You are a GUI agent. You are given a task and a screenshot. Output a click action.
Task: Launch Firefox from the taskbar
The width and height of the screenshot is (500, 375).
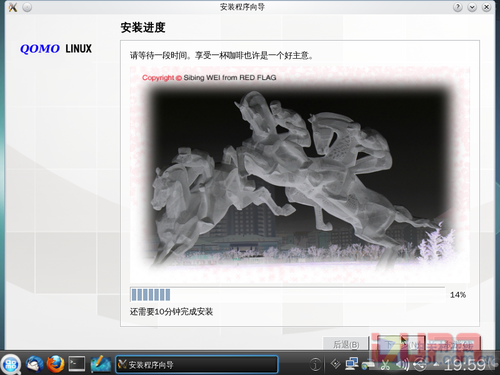(55, 364)
